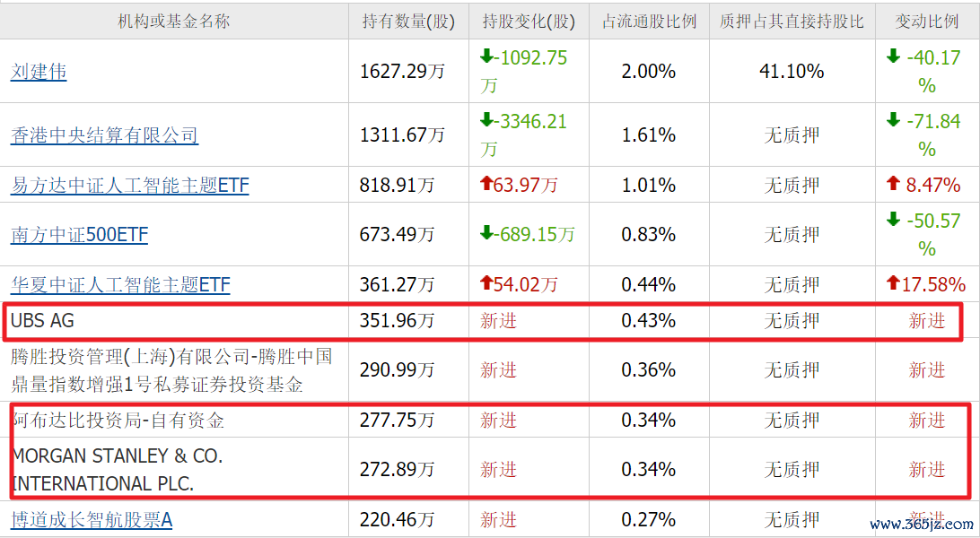Open the 香港中央结算有限公司 link
This screenshot has width=980, height=538.
pos(104,134)
